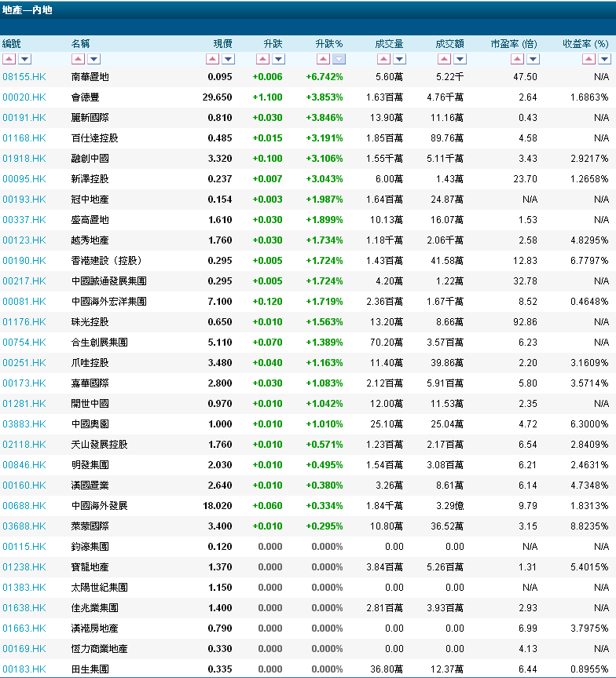Click 萊蒙國際 yield 8.8235%
The width and height of the screenshot is (616, 678).
click(x=589, y=526)
